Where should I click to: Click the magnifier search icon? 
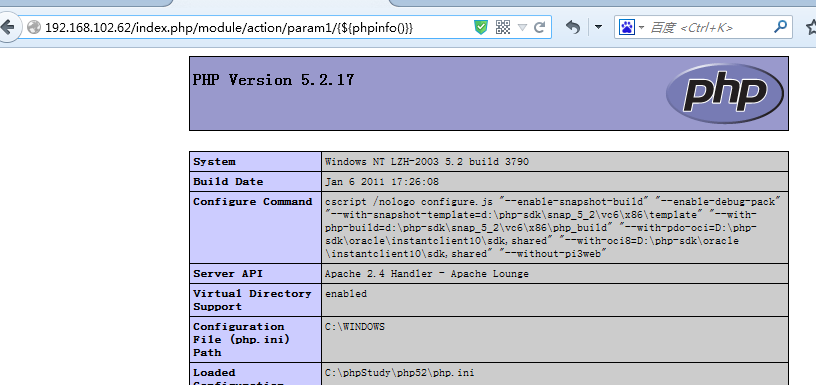click(x=780, y=27)
